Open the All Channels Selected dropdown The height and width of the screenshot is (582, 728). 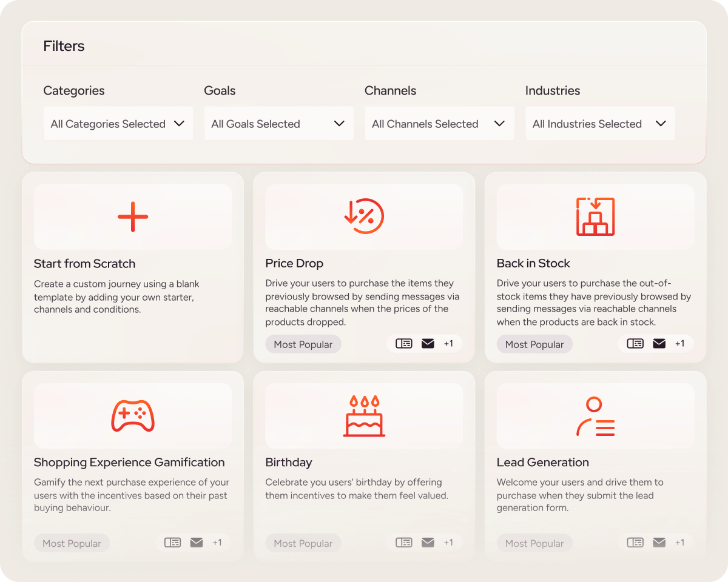click(x=439, y=124)
